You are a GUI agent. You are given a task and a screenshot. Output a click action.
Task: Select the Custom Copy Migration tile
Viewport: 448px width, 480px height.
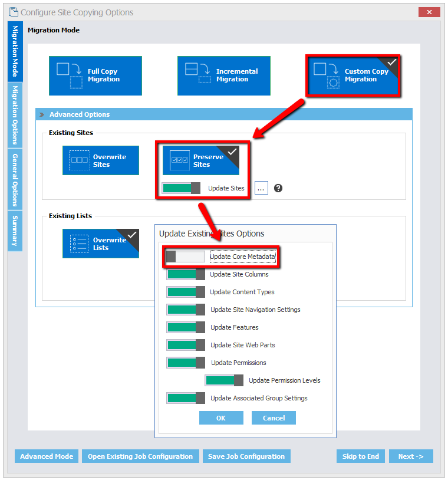click(353, 75)
